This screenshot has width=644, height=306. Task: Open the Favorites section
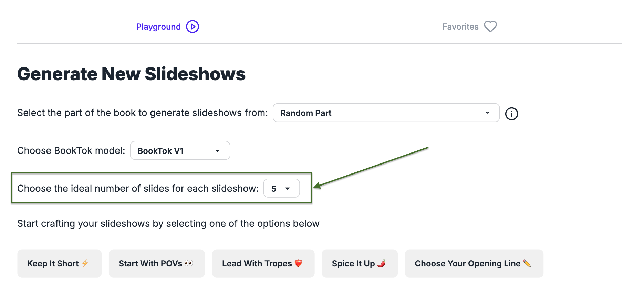pos(460,26)
